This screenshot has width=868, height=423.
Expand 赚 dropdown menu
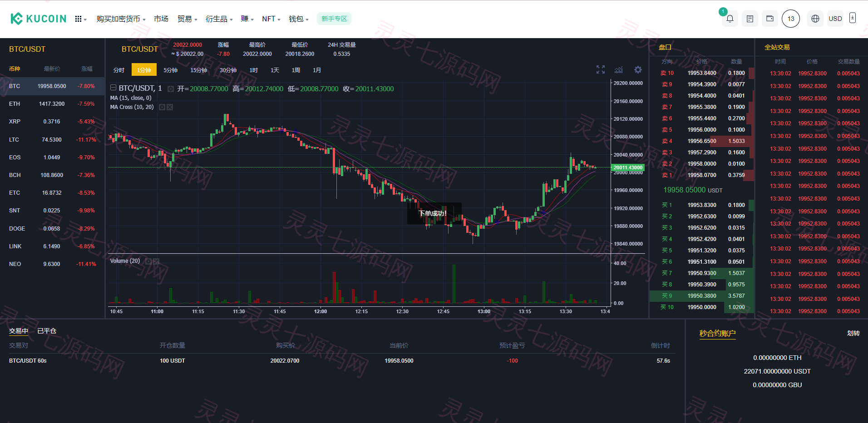(x=247, y=19)
